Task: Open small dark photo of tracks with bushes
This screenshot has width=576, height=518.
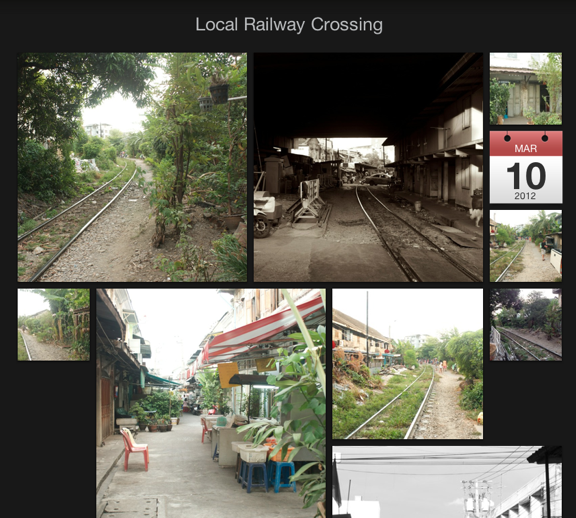Action: [526, 324]
